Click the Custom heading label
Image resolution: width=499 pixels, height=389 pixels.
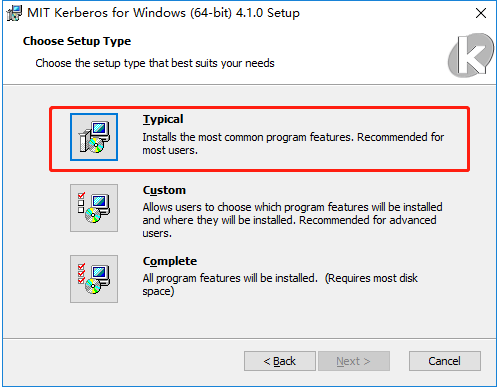click(x=164, y=190)
